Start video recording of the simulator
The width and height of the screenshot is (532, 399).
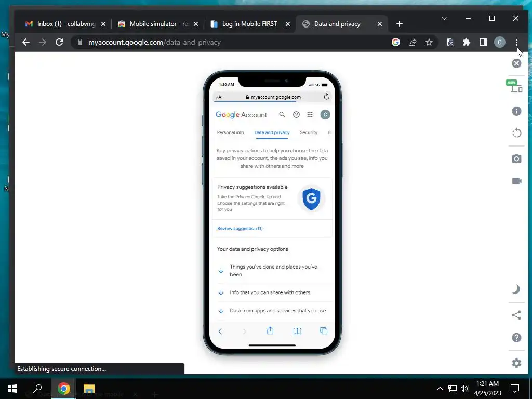click(516, 181)
